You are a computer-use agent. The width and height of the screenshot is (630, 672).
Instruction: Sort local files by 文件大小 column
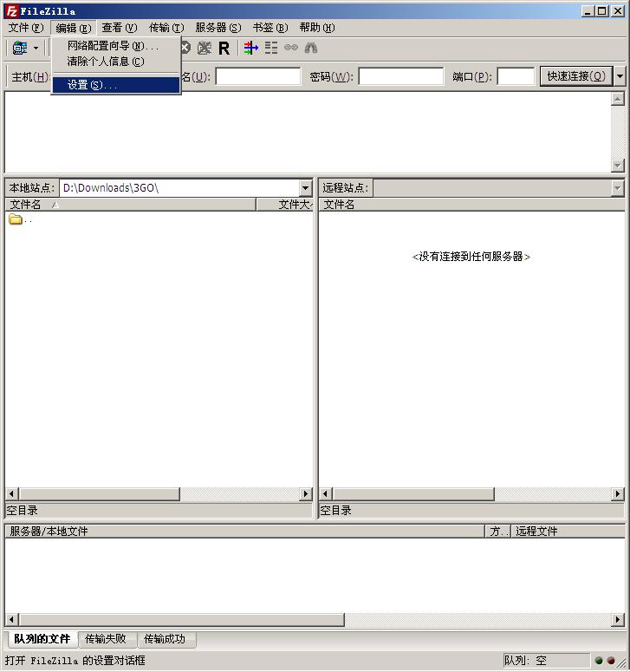pos(285,205)
